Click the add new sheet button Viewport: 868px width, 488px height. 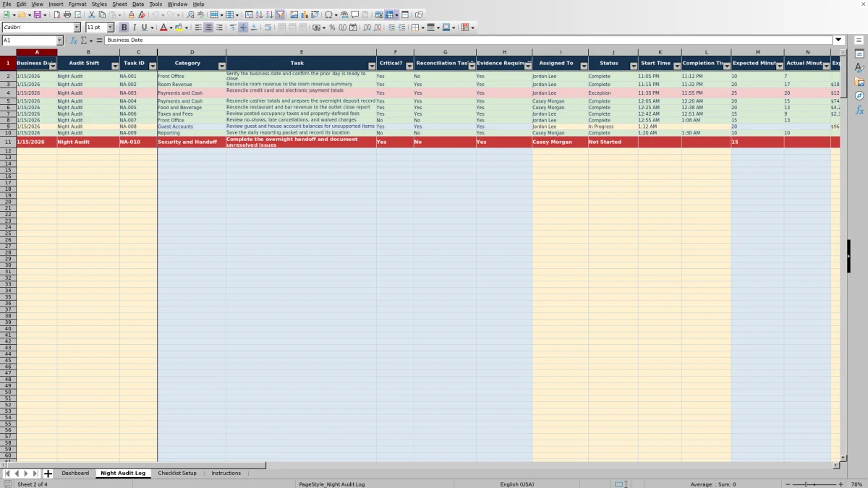(x=48, y=474)
